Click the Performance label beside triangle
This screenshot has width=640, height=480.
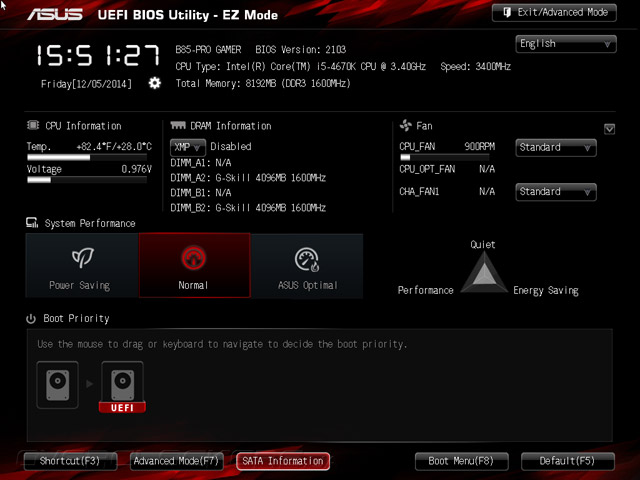click(426, 290)
